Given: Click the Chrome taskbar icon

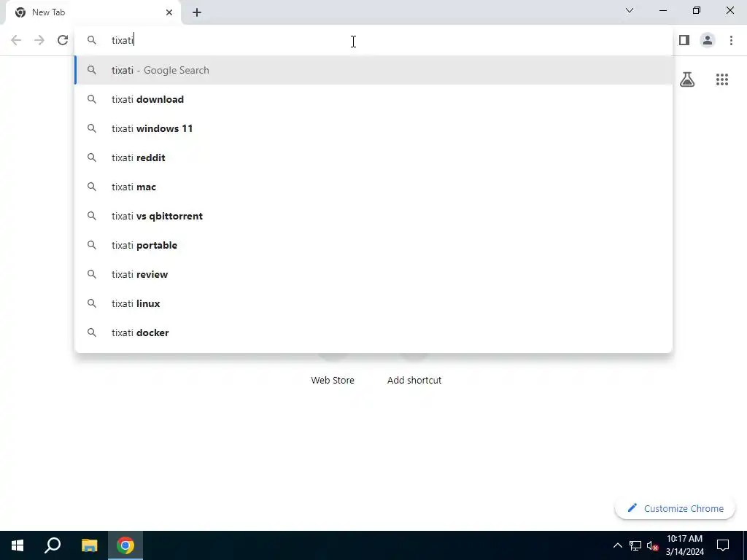Looking at the screenshot, I should (x=125, y=545).
